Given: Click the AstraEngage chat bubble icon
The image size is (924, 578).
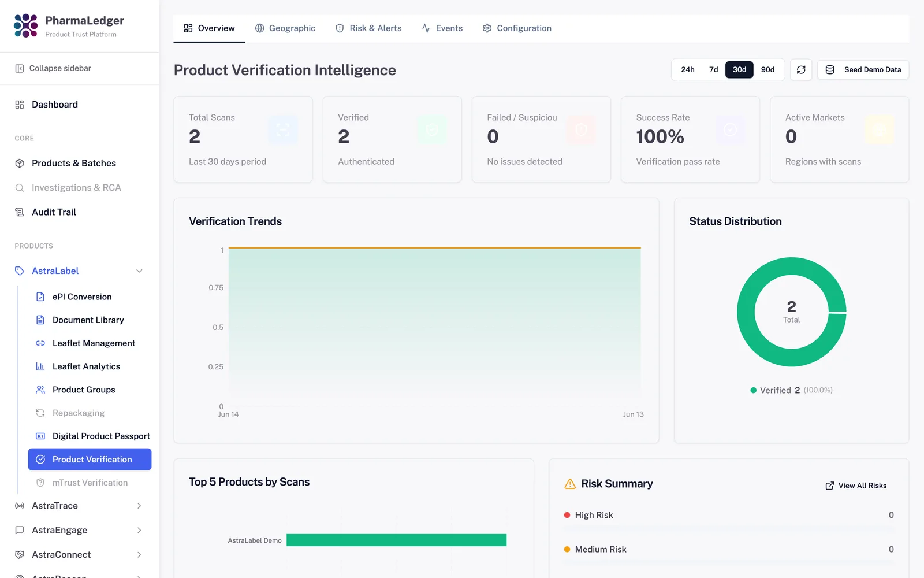Looking at the screenshot, I should (x=20, y=530).
